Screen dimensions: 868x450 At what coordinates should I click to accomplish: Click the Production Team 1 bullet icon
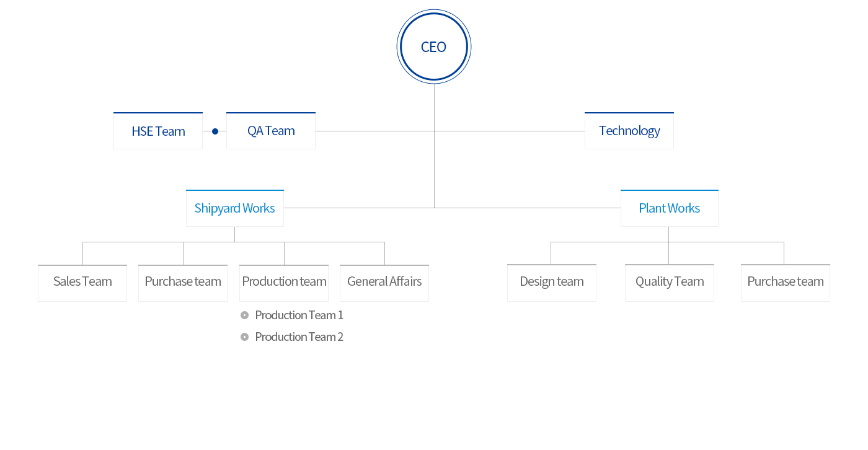[244, 315]
